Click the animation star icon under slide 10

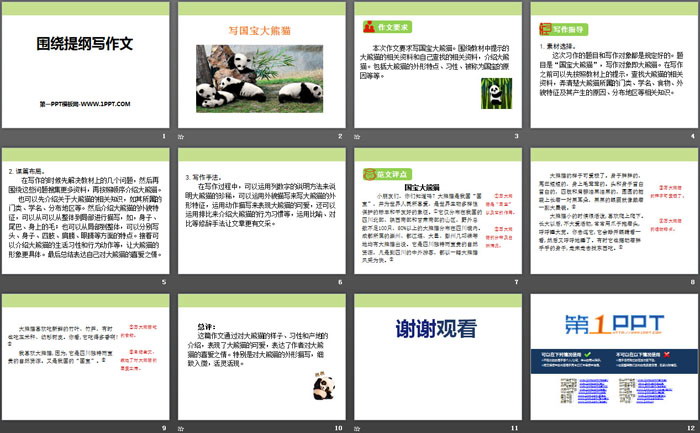tap(181, 429)
